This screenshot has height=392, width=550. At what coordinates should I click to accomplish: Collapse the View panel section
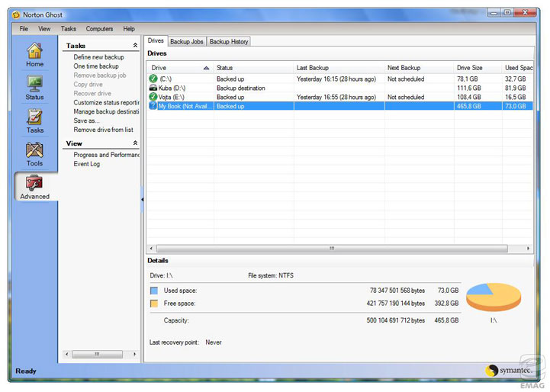point(135,143)
